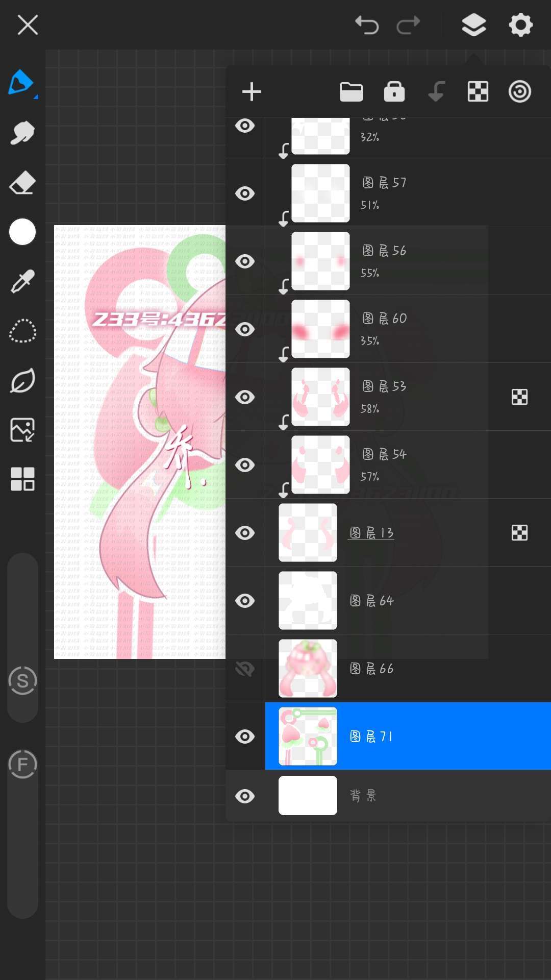551x980 pixels.
Task: Tap the F circle button
Action: click(22, 764)
